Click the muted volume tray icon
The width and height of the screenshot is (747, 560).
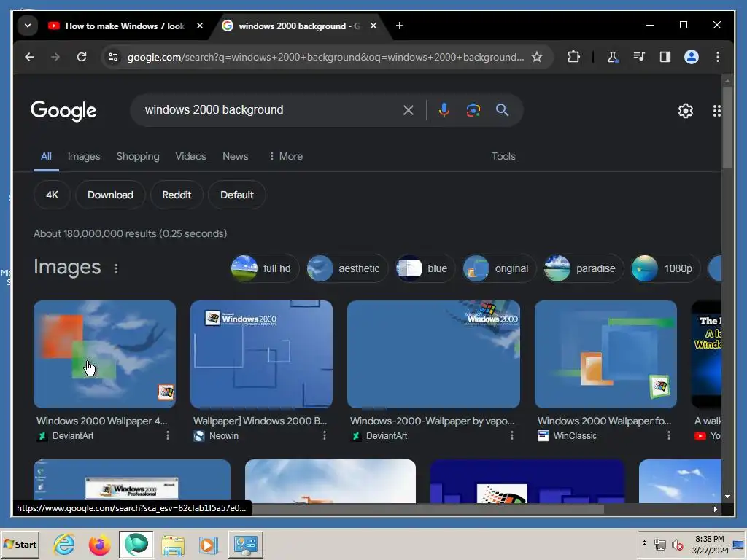pyautogui.click(x=677, y=544)
